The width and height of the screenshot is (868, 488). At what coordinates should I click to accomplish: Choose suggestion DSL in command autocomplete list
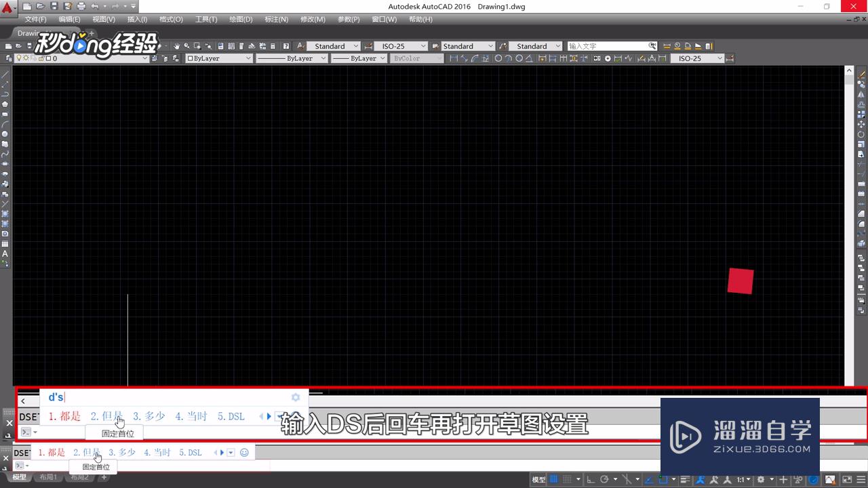click(231, 416)
